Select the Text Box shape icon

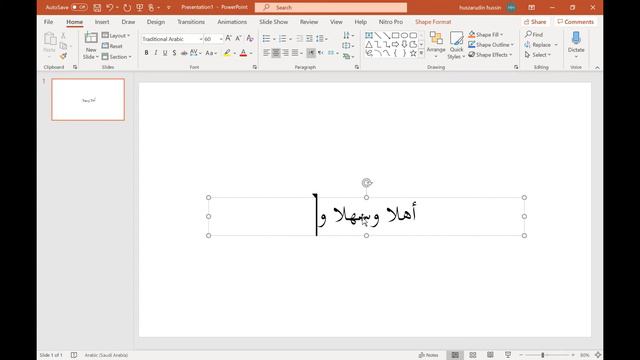pyautogui.click(x=369, y=36)
